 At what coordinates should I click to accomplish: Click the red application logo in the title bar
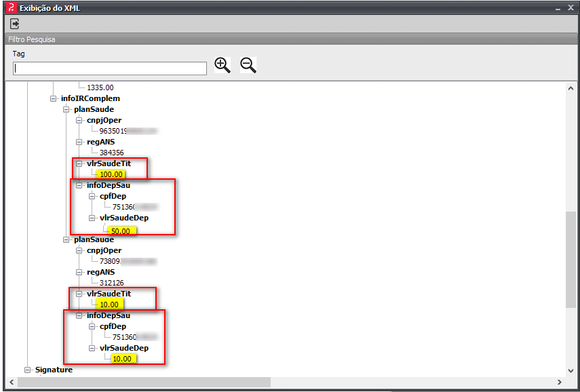tap(12, 7)
